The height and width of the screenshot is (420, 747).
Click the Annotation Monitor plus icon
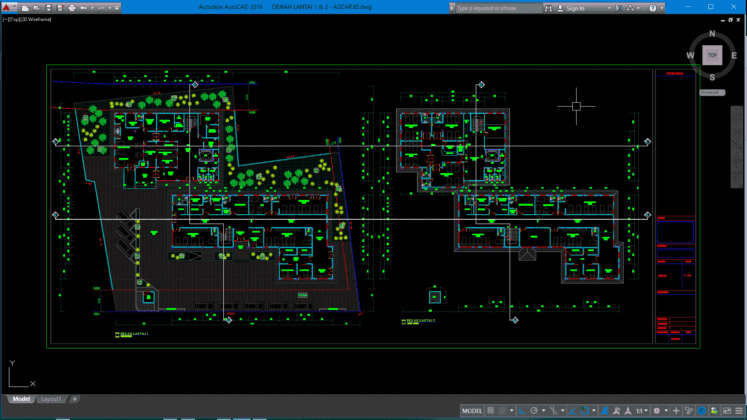point(676,410)
